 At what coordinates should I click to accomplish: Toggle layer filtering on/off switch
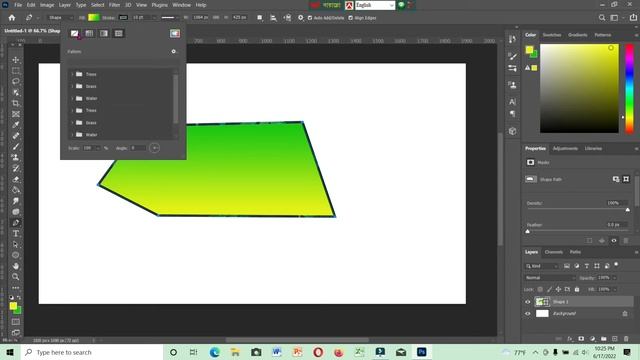(616, 264)
